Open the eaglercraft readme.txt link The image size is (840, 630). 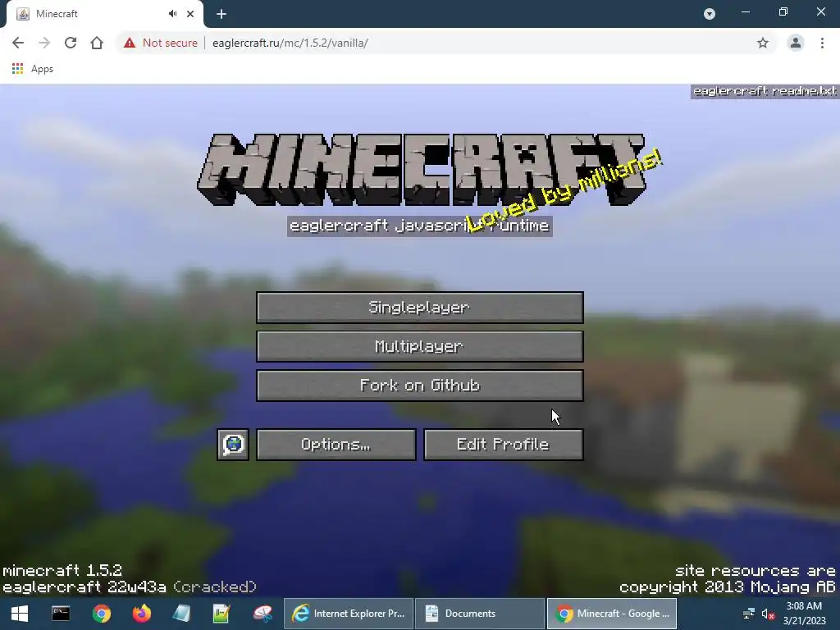tap(765, 91)
